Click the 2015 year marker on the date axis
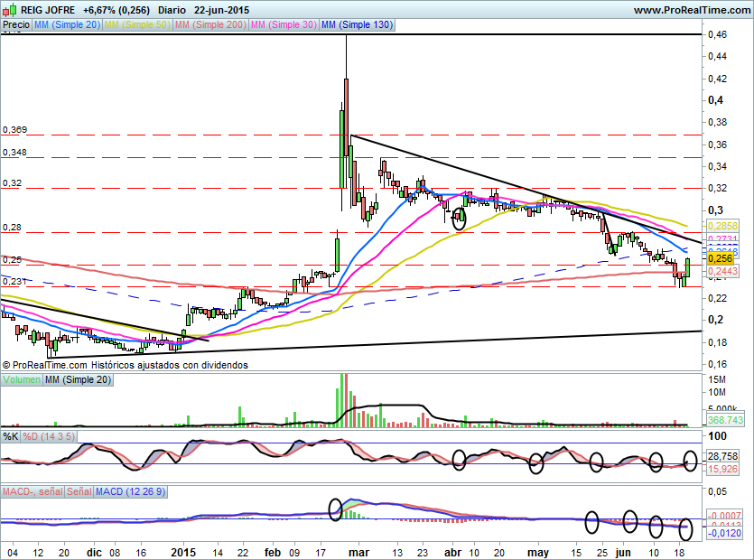 pos(183,551)
